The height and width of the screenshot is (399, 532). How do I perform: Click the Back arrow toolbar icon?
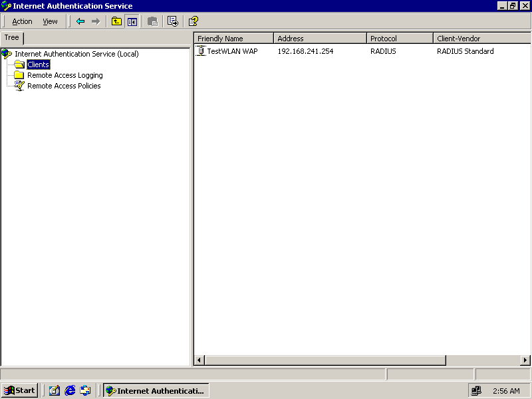80,21
